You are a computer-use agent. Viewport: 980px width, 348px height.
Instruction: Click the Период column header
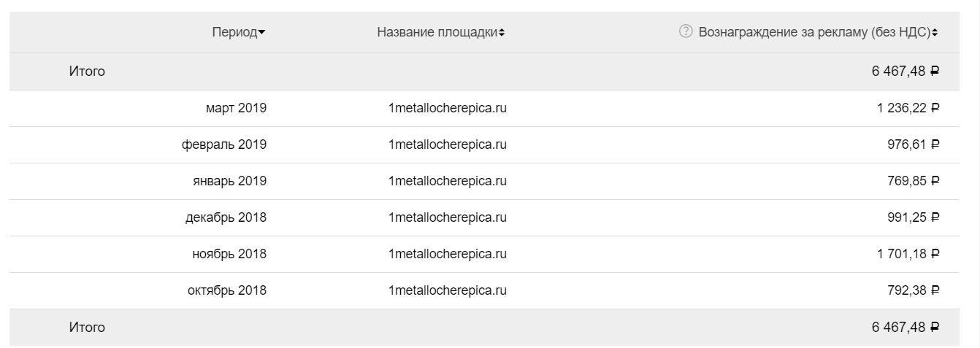pyautogui.click(x=234, y=32)
